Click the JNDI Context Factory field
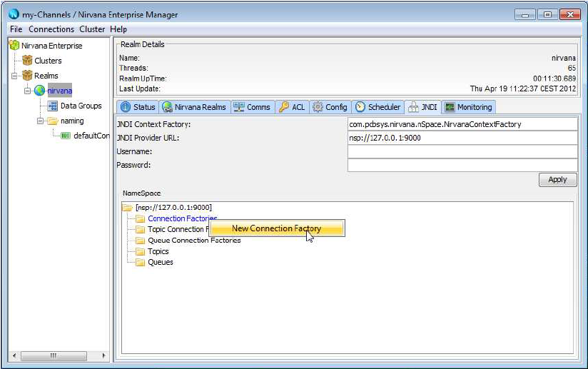This screenshot has width=588, height=369. pyautogui.click(x=462, y=124)
